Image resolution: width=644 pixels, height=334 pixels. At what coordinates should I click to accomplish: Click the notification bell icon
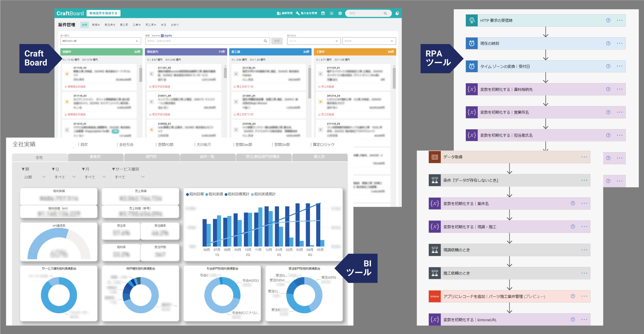(x=397, y=13)
